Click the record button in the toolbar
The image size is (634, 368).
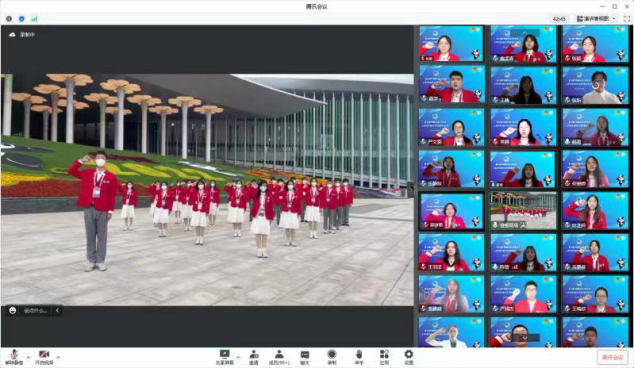pyautogui.click(x=332, y=357)
